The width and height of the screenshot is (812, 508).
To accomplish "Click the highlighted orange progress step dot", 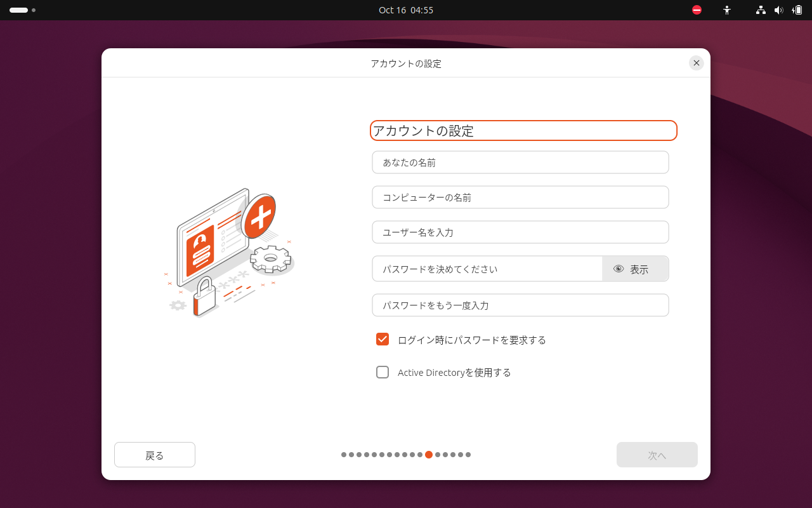I will [429, 455].
